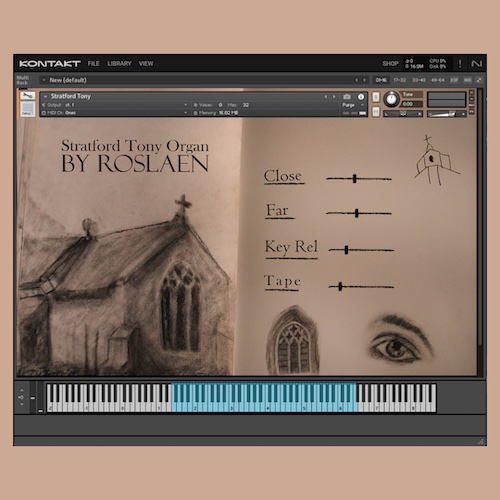Click the CPU and Disk usage meter
Viewport: 500px width, 500px height.
(438, 64)
